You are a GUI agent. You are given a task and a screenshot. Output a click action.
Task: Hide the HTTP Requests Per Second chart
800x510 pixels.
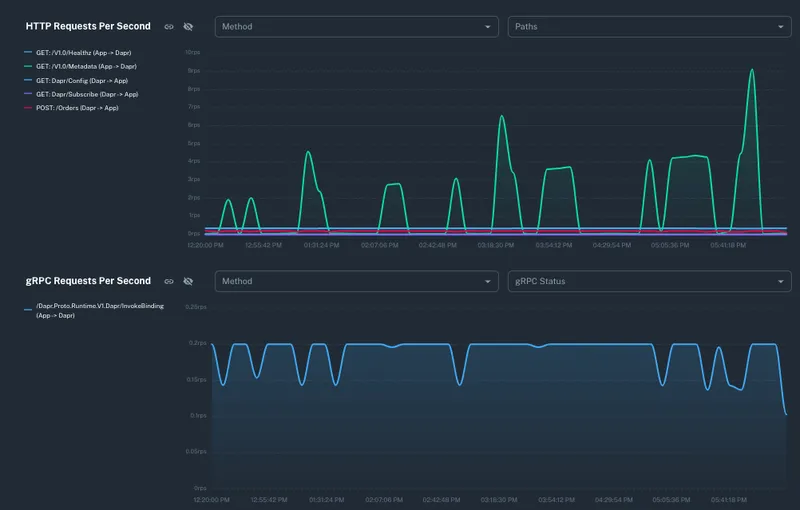(x=188, y=27)
